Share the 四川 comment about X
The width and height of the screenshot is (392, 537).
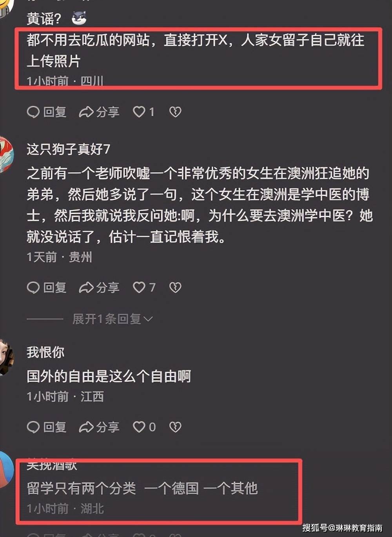(x=99, y=112)
